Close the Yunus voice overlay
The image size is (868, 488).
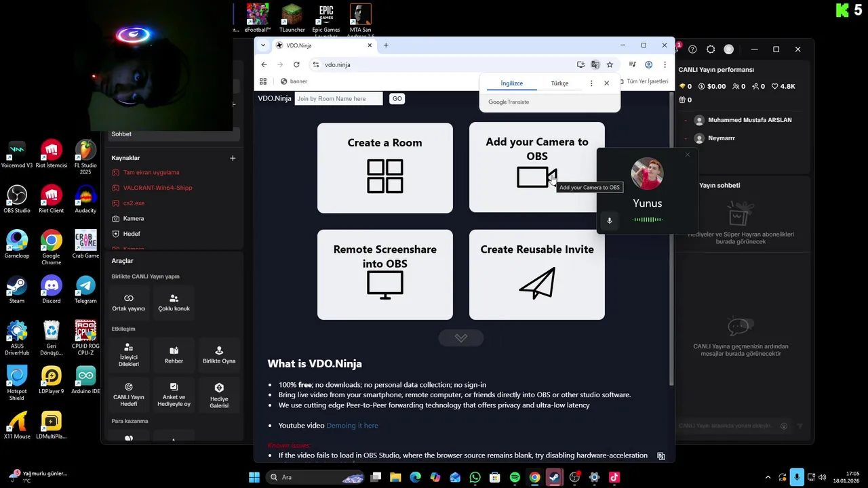point(688,155)
